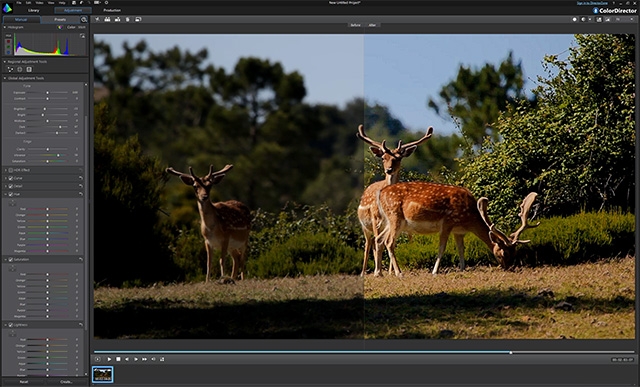The width and height of the screenshot is (640, 387).
Task: Switch to the Library tab
Action: (x=33, y=10)
